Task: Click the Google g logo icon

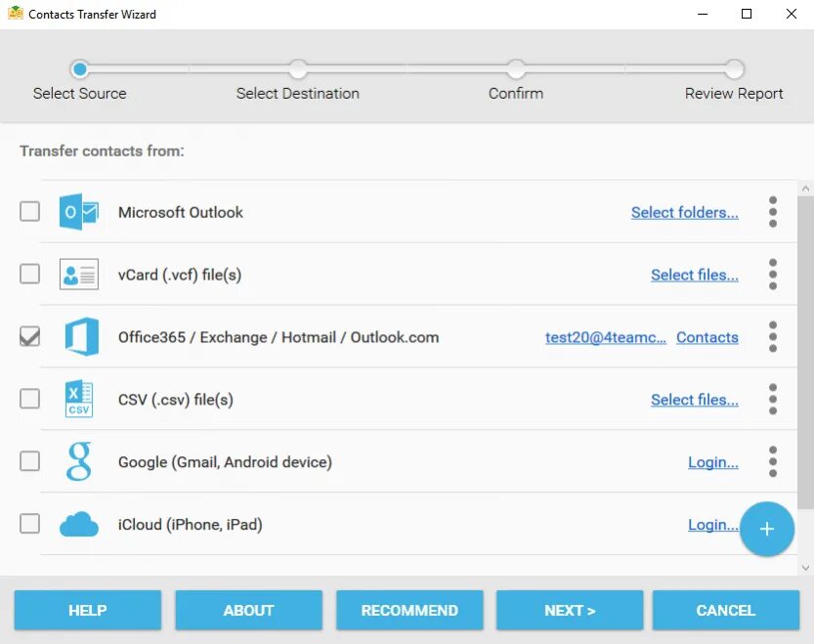Action: pyautogui.click(x=79, y=461)
